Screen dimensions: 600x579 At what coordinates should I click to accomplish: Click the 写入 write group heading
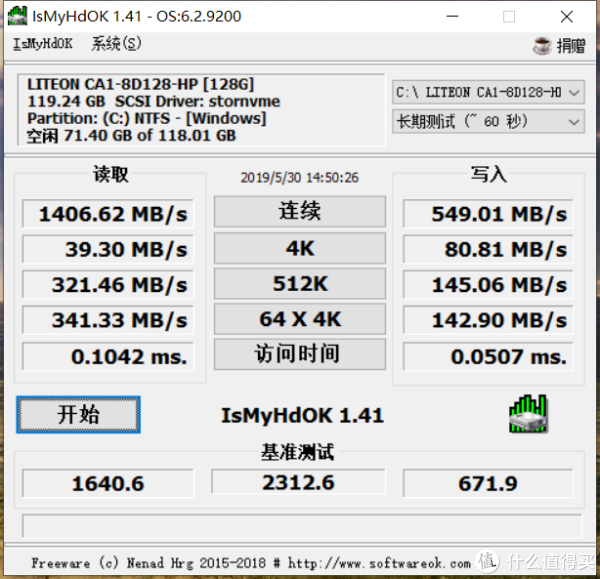tap(489, 174)
